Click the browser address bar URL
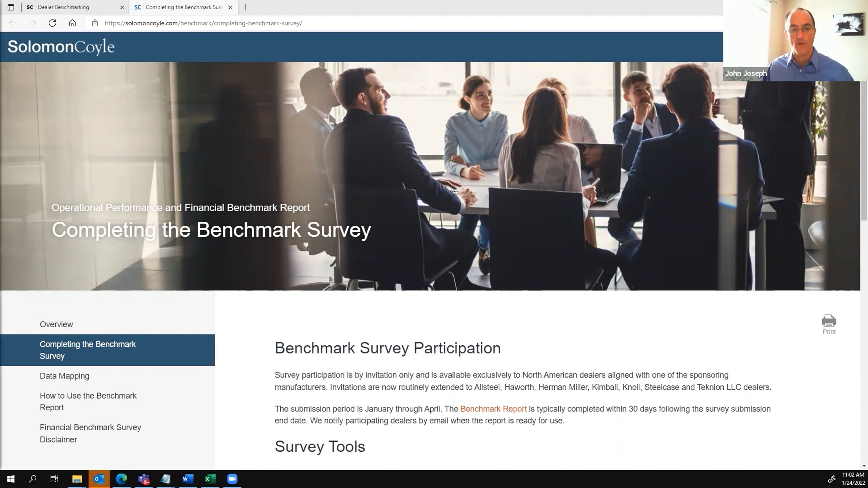The image size is (868, 488). pyautogui.click(x=203, y=23)
